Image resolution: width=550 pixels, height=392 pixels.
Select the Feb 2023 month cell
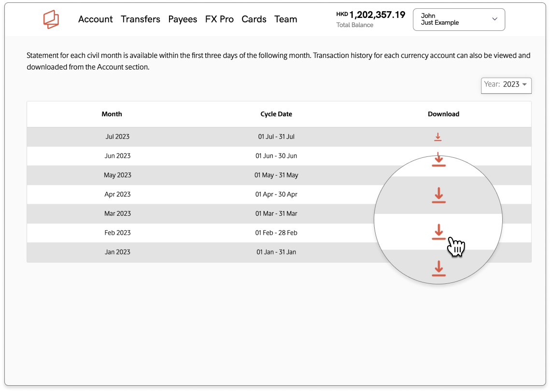pos(117,233)
